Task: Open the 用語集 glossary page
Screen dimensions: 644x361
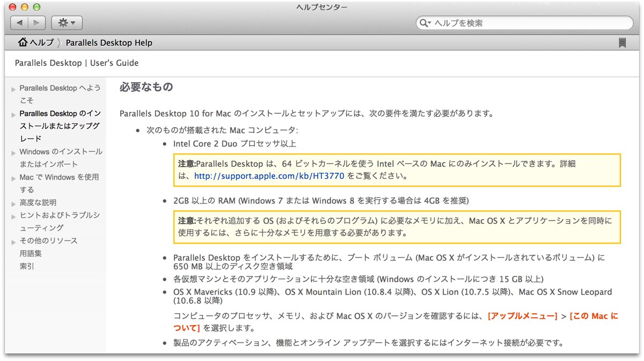Action: click(31, 254)
